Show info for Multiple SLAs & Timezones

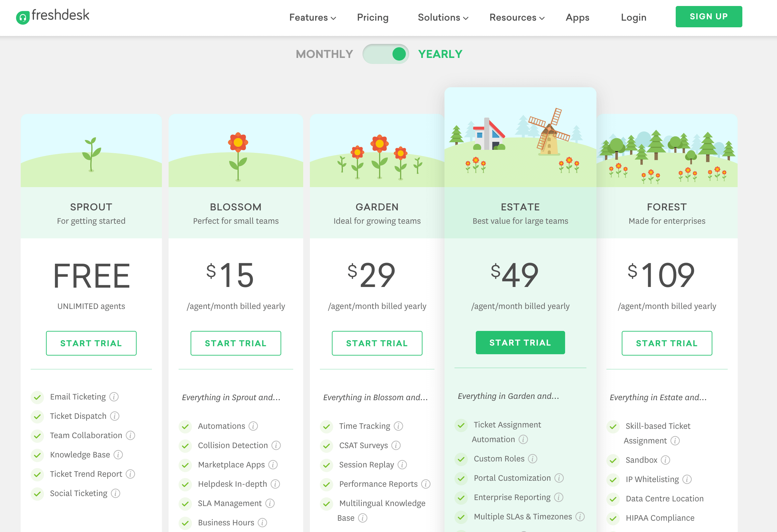[580, 517]
